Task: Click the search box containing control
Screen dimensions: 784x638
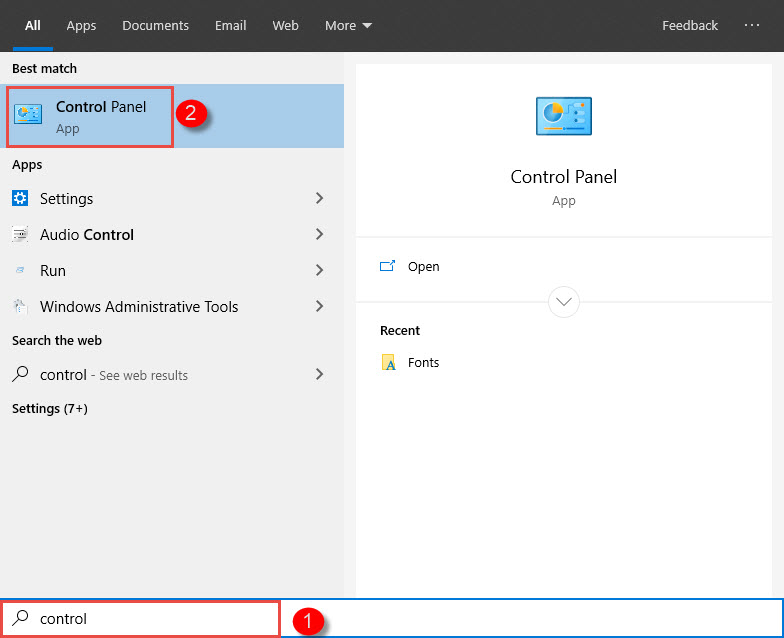Action: [x=150, y=619]
